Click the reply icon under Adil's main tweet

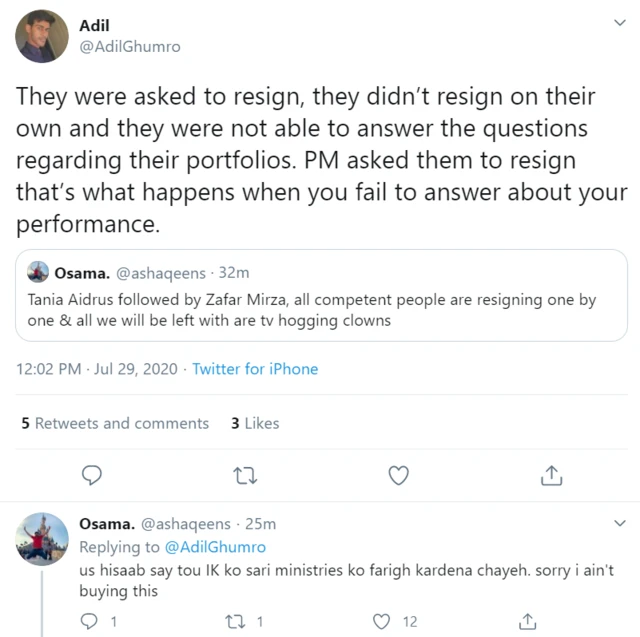point(91,475)
